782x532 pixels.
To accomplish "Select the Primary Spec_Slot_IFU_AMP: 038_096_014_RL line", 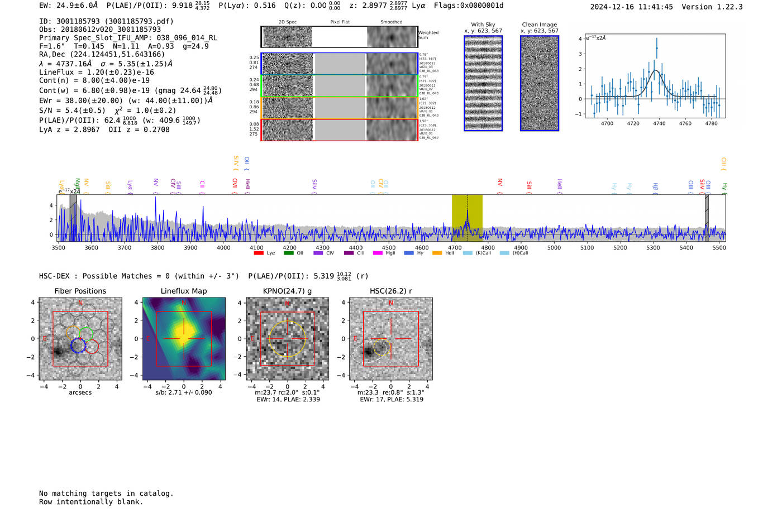I will point(128,38).
